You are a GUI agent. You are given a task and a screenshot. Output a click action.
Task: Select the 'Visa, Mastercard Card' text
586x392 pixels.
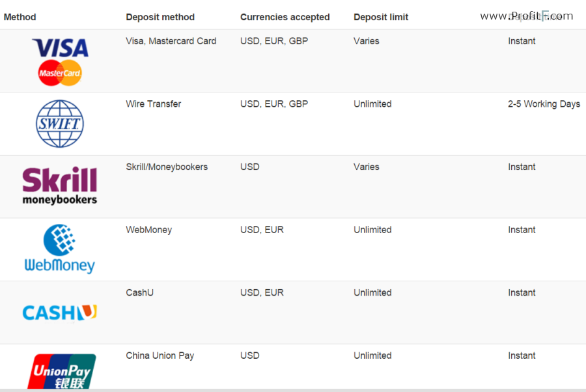click(171, 41)
